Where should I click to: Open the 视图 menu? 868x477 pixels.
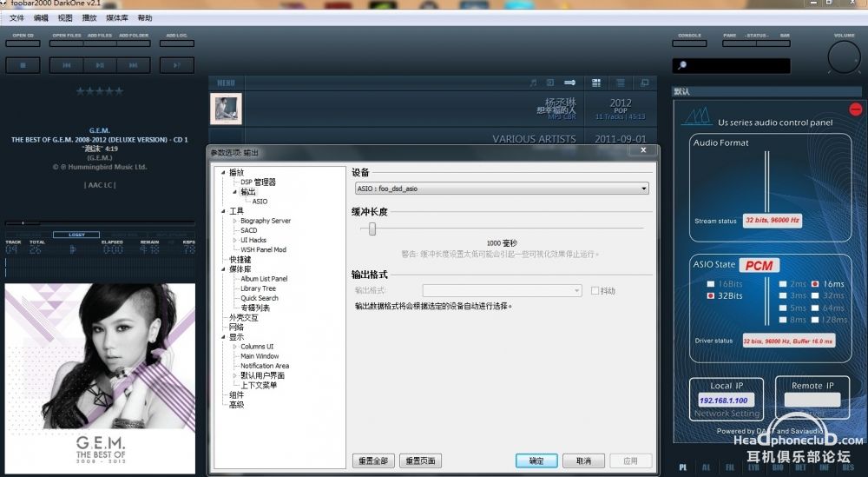65,17
